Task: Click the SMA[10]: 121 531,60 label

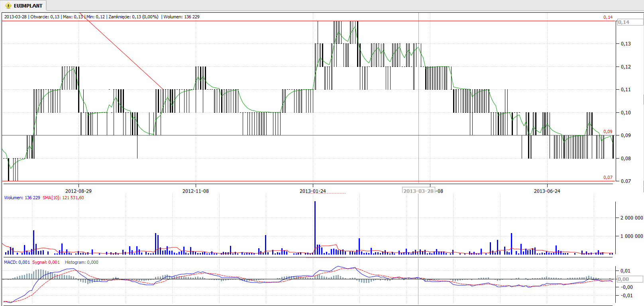Action: (63, 198)
